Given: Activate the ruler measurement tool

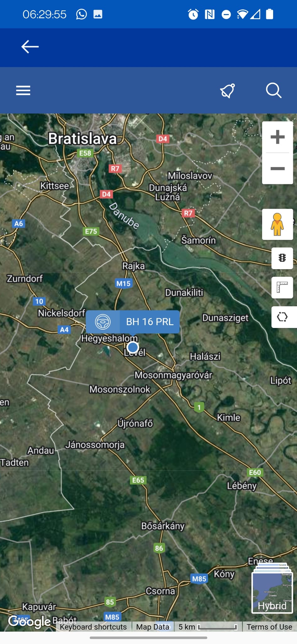Looking at the screenshot, I should (x=282, y=287).
